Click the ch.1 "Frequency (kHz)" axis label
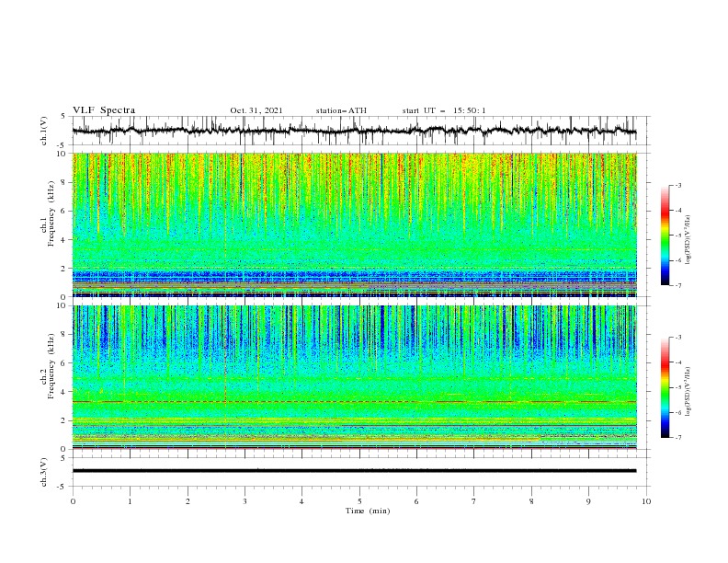The width and height of the screenshot is (728, 563). click(x=52, y=214)
